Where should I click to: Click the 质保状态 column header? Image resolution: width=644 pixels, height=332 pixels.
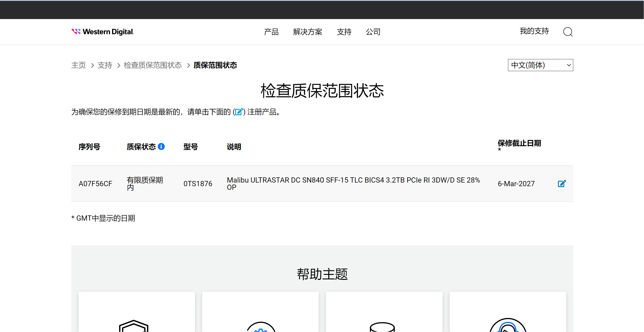[x=141, y=147]
